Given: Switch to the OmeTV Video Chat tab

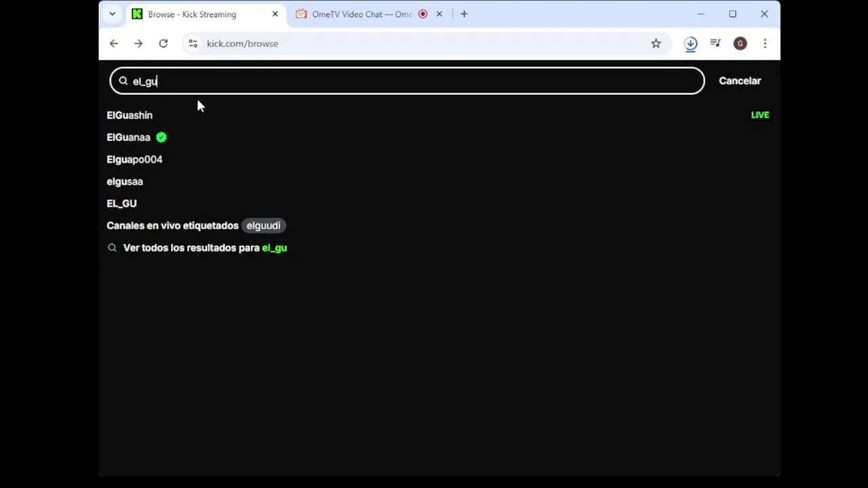Looking at the screenshot, I should (x=361, y=14).
